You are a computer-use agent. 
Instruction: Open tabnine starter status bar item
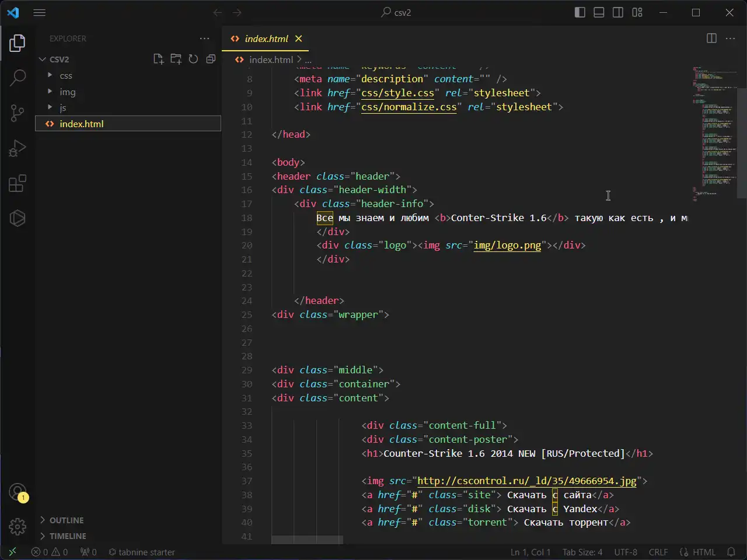click(142, 552)
